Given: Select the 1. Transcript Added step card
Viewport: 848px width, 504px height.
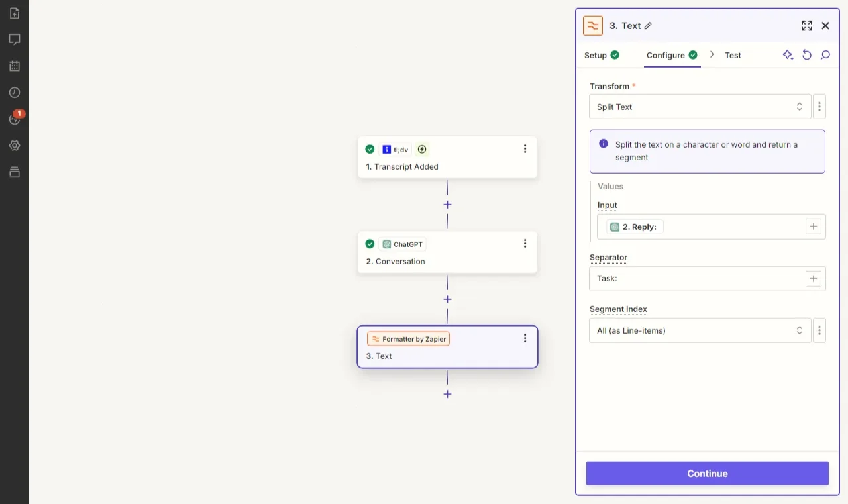Looking at the screenshot, I should tap(447, 158).
